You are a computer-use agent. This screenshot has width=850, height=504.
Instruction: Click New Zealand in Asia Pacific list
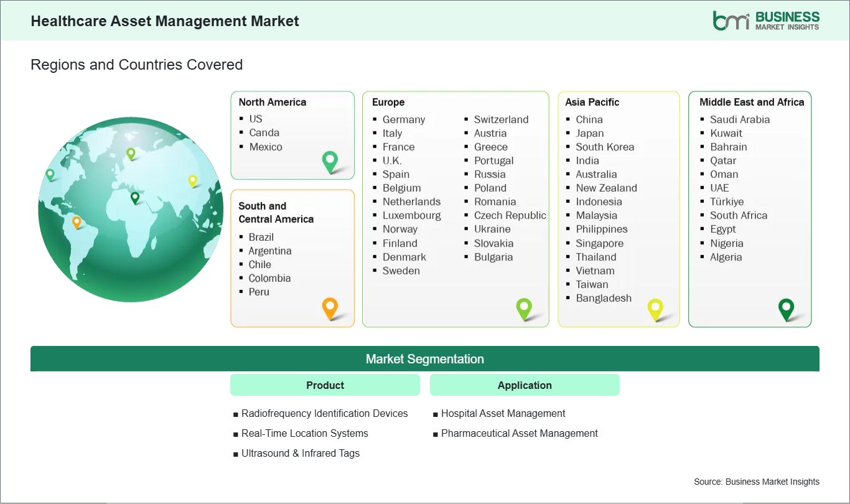[x=607, y=188]
